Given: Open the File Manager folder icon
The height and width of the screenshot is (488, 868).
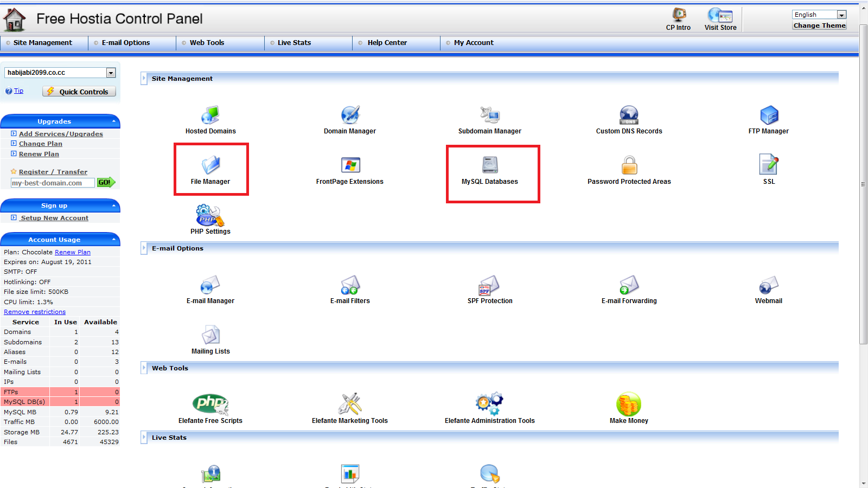Looking at the screenshot, I should pyautogui.click(x=210, y=165).
